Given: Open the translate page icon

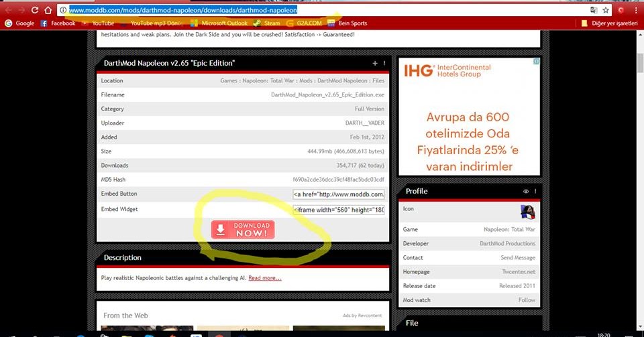Looking at the screenshot, I should [x=594, y=10].
